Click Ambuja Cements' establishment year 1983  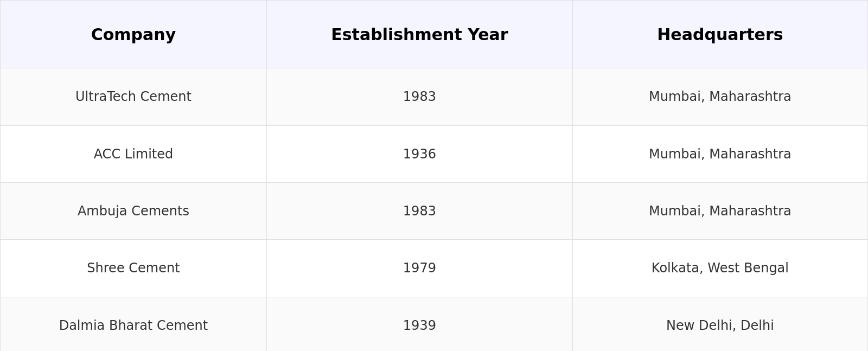click(419, 211)
